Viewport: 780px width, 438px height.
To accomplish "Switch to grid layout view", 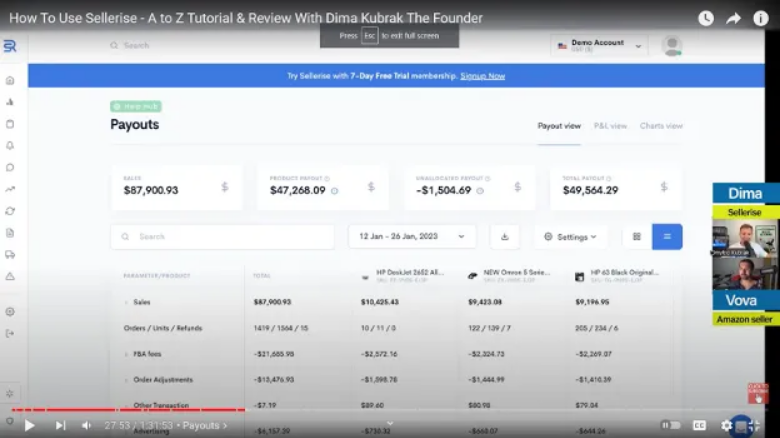I will [637, 236].
